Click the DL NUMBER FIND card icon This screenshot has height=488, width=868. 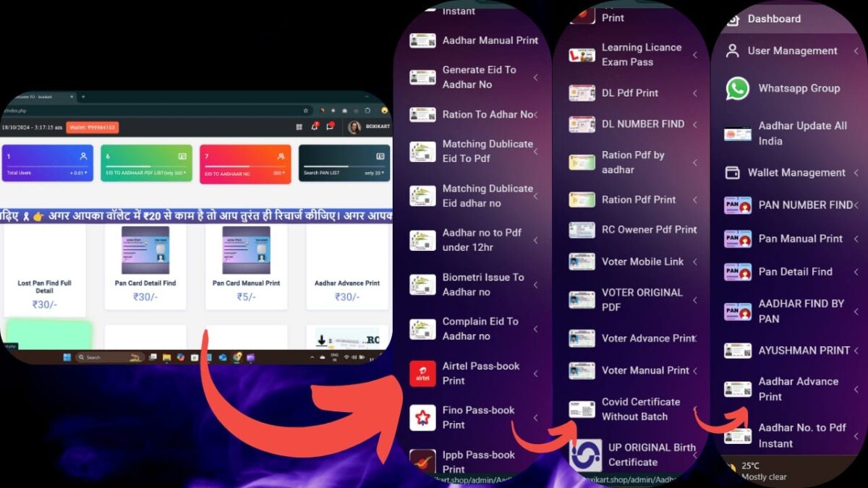point(582,124)
